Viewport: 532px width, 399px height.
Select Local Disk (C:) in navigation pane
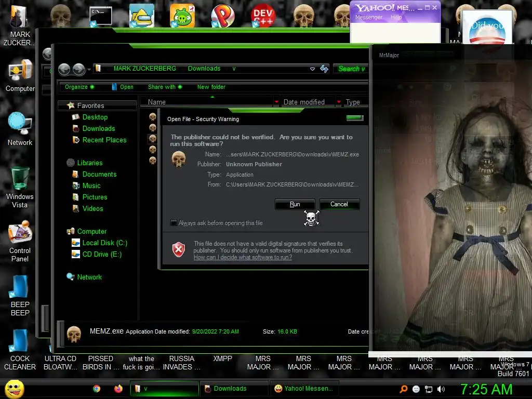click(x=104, y=243)
